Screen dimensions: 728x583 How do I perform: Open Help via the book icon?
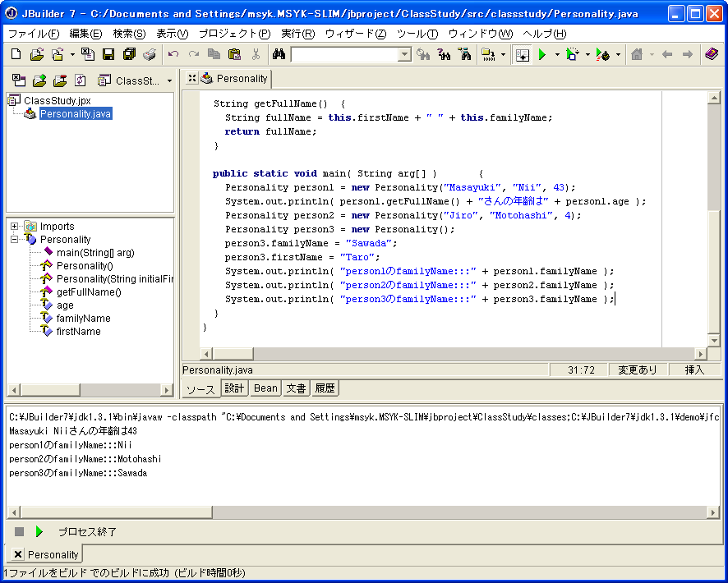pos(712,54)
